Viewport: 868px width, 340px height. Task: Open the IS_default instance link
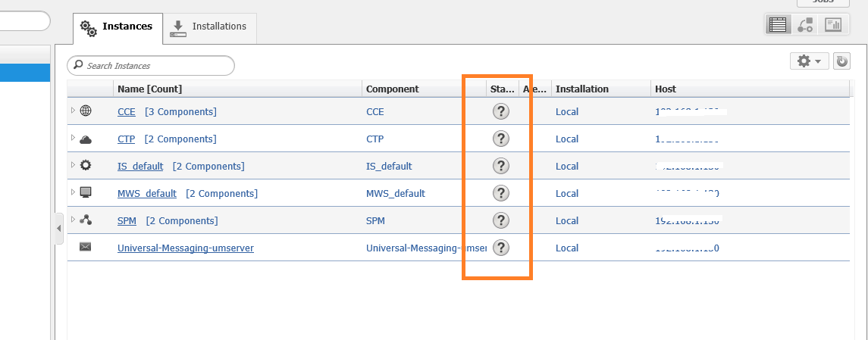coord(140,166)
